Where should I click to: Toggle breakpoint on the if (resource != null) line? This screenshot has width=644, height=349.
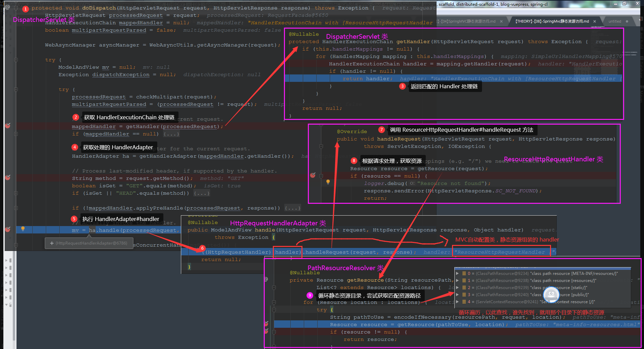click(266, 331)
